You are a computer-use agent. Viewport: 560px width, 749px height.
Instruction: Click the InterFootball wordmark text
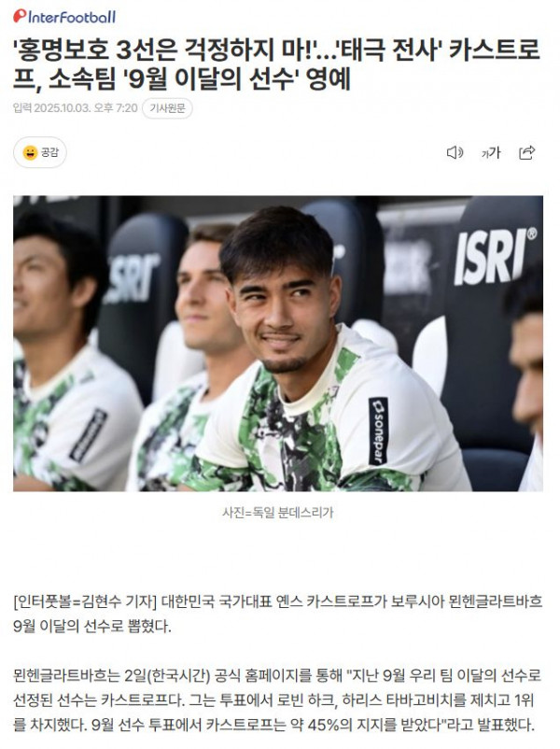[72, 17]
